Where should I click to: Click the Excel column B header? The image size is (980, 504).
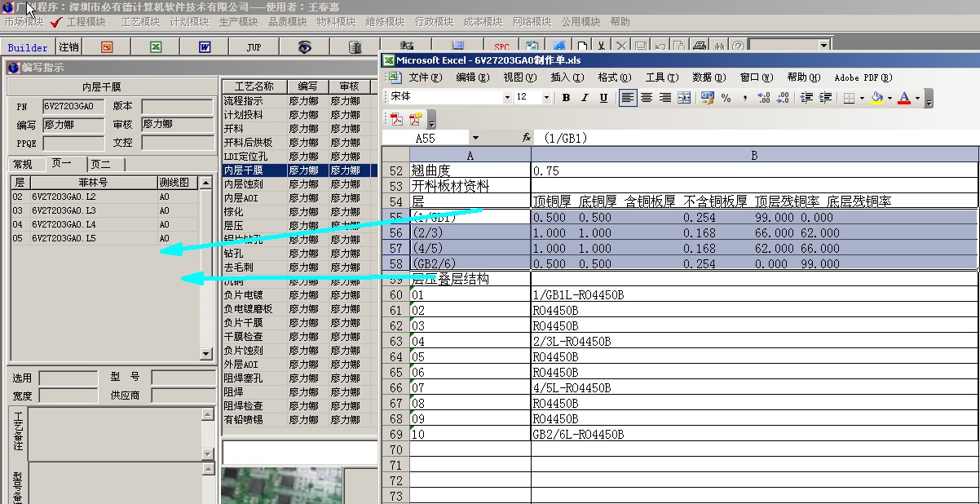tap(754, 155)
